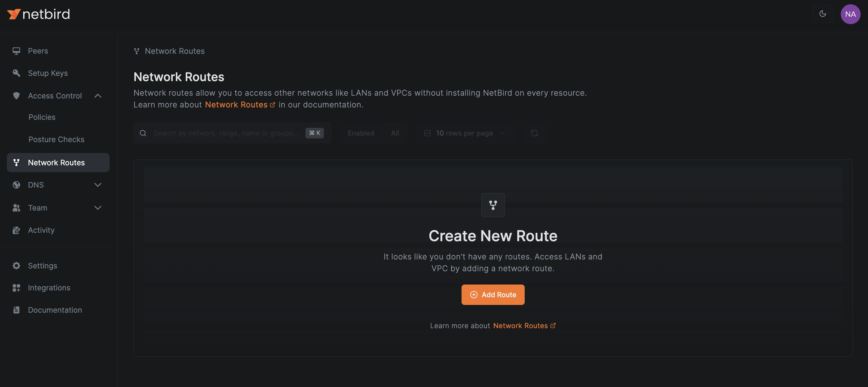Click the NA account avatar
This screenshot has width=868, height=387.
(850, 14)
